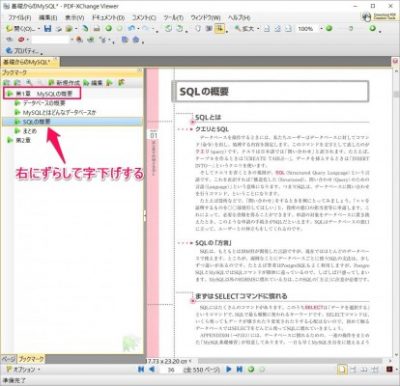Open the コメント(C) menu
The width and height of the screenshot is (400, 386).
point(144,17)
